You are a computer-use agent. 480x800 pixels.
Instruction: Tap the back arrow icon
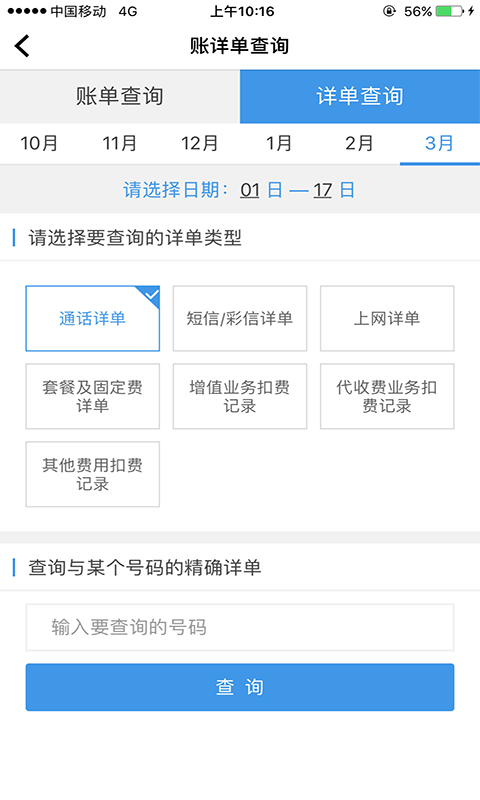[x=22, y=46]
